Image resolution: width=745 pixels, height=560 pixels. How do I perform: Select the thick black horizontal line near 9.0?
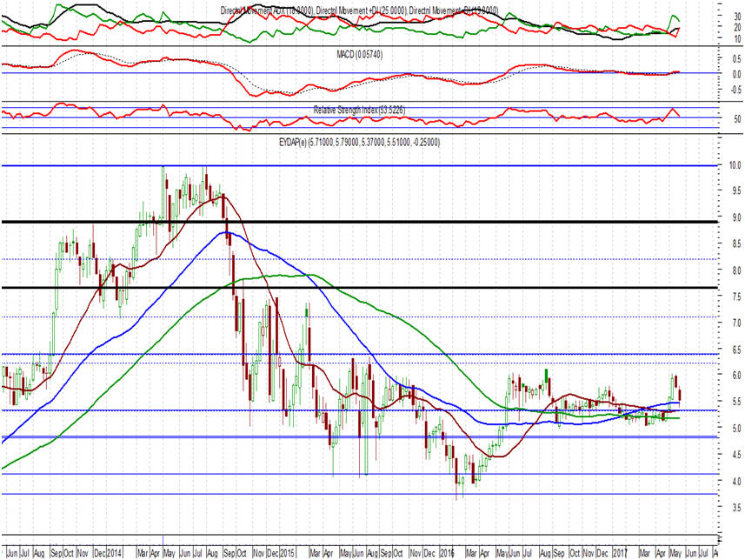[359, 222]
